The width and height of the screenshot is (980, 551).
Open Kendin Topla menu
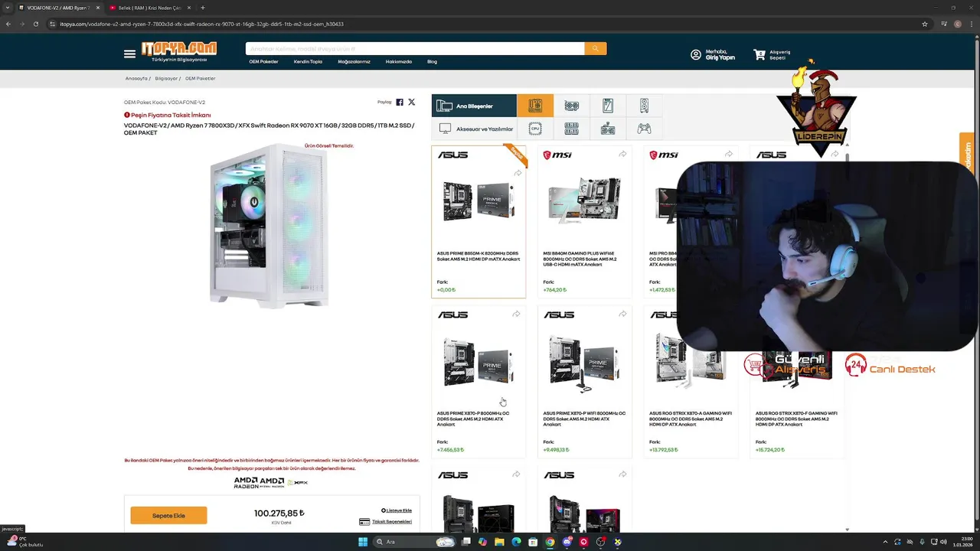point(308,61)
